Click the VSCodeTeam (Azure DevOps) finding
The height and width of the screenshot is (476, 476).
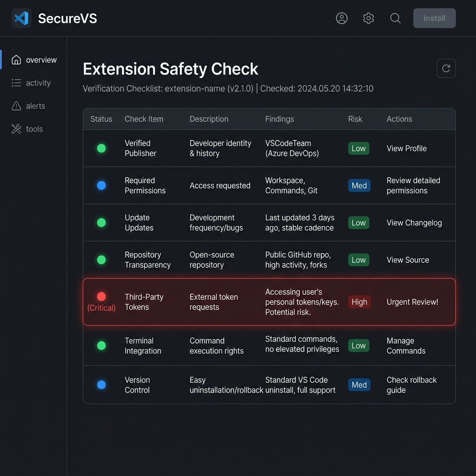coord(292,148)
